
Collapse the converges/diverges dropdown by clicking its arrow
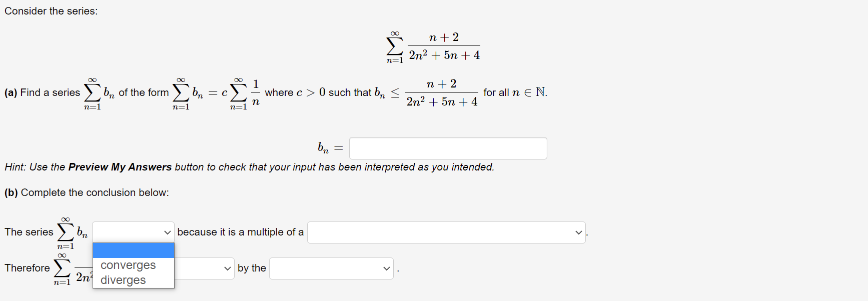[x=168, y=232]
